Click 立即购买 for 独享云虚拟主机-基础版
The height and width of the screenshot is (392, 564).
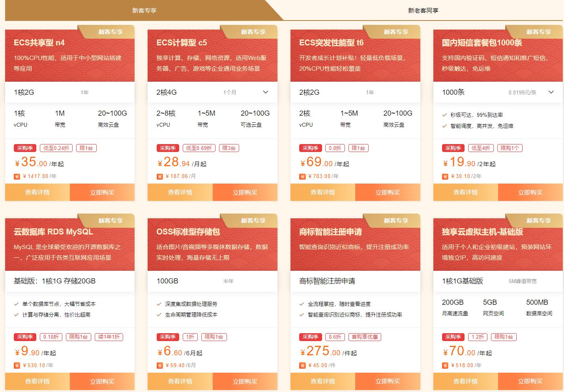pos(530,381)
